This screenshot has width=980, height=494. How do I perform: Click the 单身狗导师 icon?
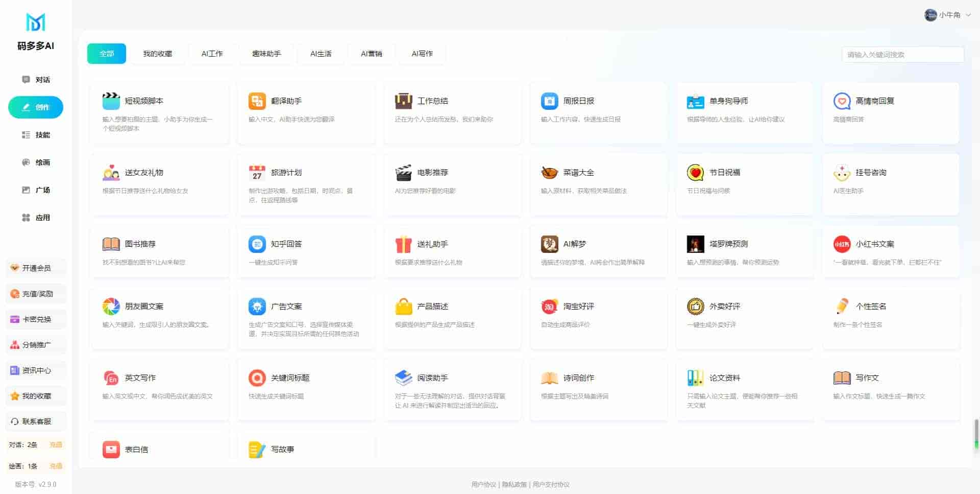(x=695, y=101)
